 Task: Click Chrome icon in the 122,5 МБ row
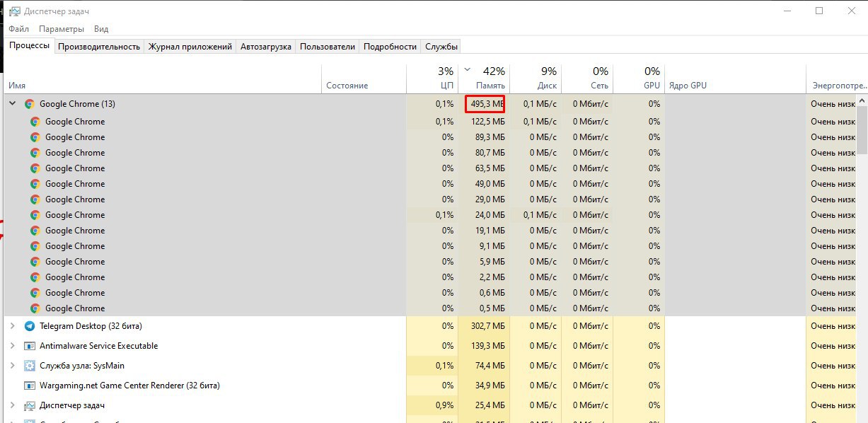[x=35, y=122]
